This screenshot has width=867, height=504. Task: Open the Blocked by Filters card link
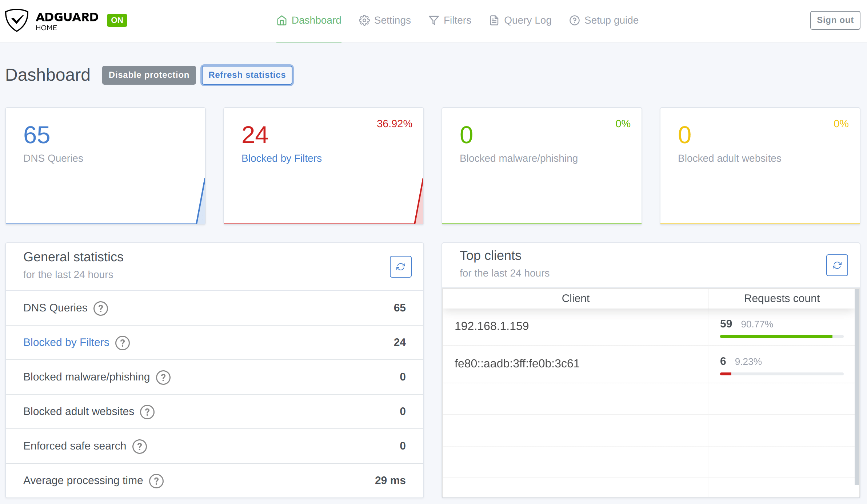click(281, 158)
